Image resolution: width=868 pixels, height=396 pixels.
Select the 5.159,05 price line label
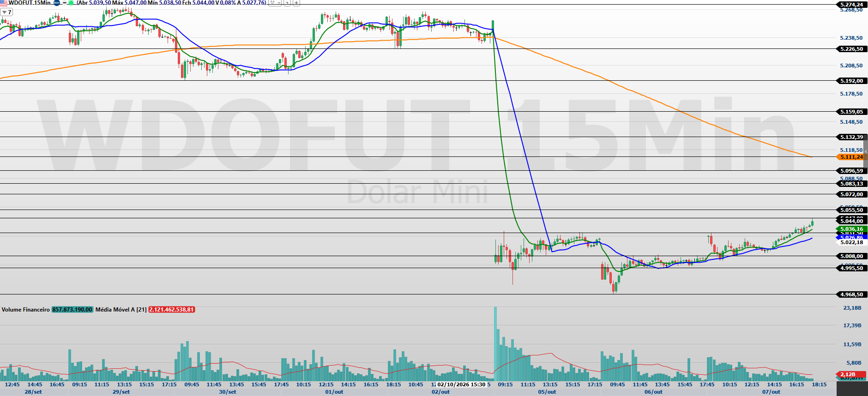(x=851, y=112)
